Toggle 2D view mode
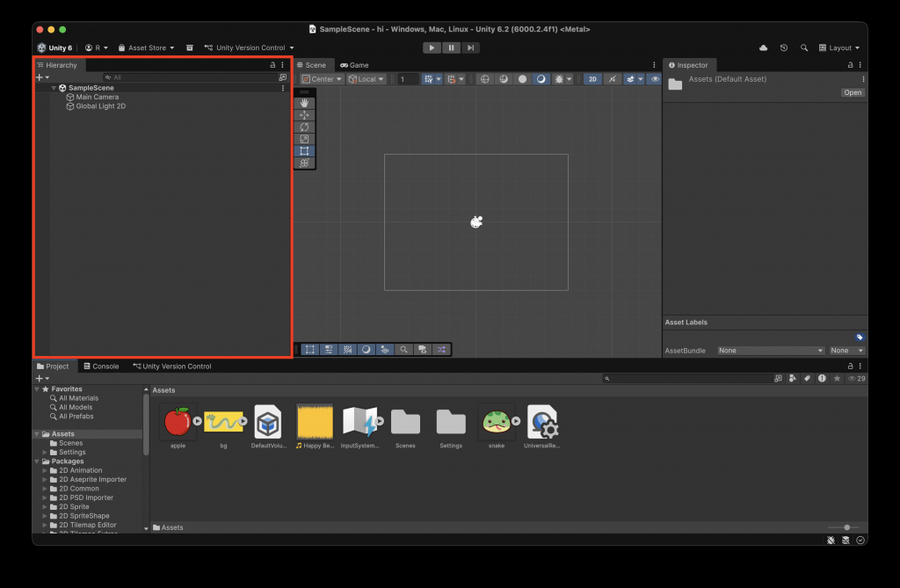The image size is (900, 588). click(592, 79)
